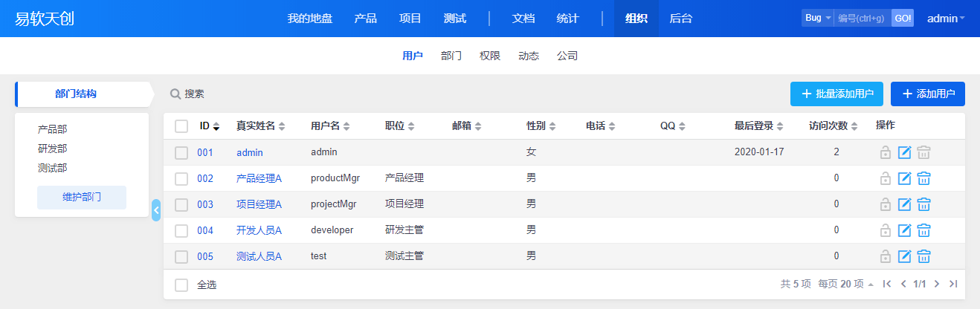The height and width of the screenshot is (309, 980).
Task: Sort by 职位 column
Action: click(x=400, y=126)
